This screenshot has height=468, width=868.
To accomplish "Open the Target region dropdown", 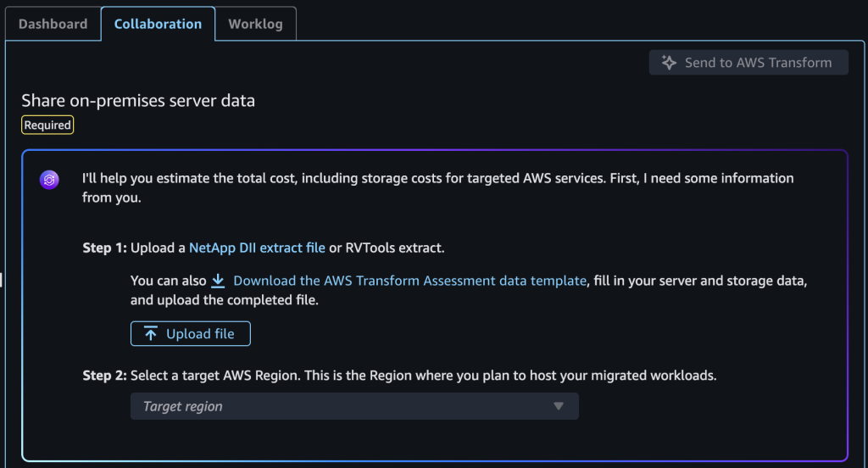I will point(354,406).
